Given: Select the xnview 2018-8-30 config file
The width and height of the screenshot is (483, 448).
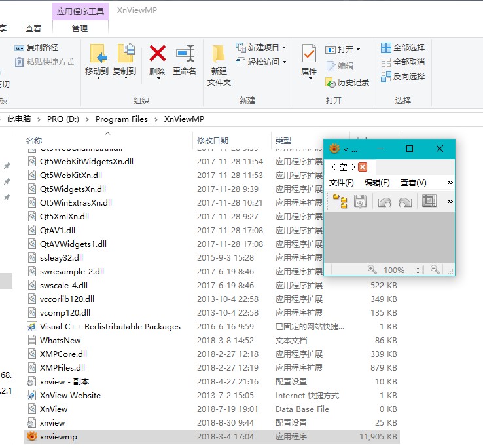Looking at the screenshot, I should tap(212, 422).
